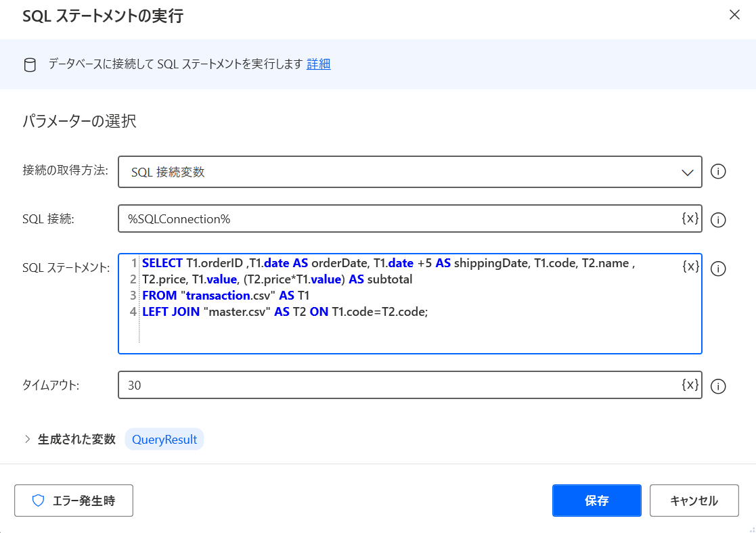Click info icon beside 接続の取得方法 dropdown
Screen dimensions: 756x533
tap(718, 172)
